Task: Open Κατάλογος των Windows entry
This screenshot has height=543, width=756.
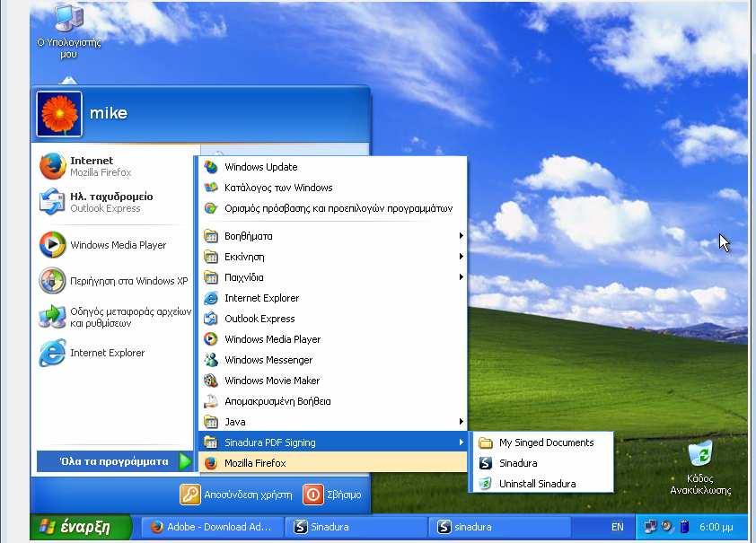Action: (x=333, y=188)
